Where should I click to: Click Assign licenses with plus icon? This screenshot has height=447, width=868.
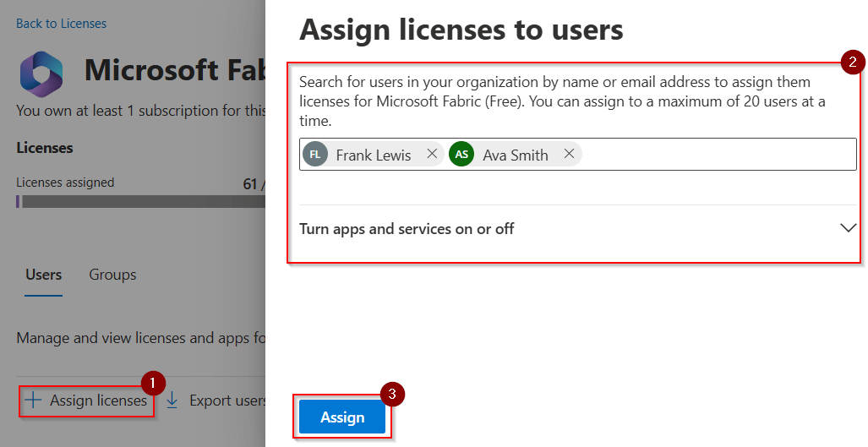pyautogui.click(x=86, y=401)
